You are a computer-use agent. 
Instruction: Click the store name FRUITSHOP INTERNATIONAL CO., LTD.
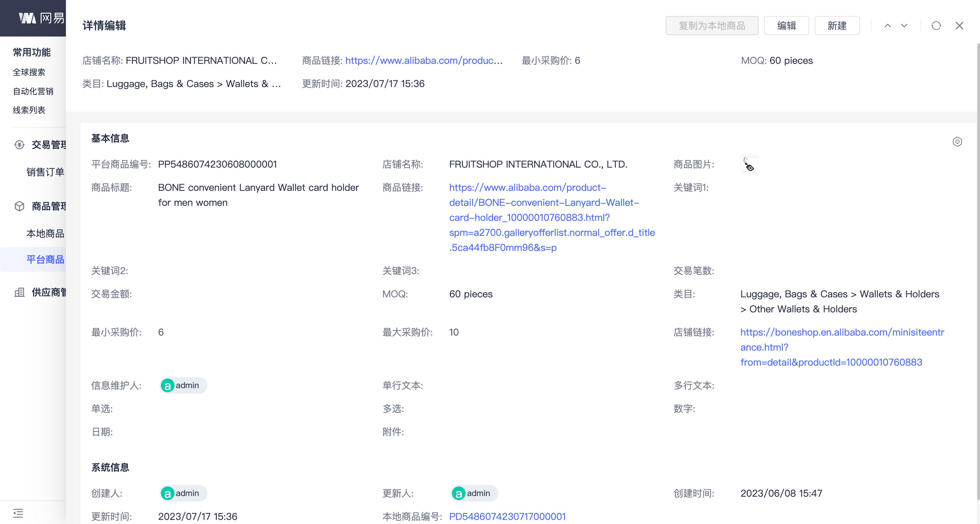pos(538,164)
